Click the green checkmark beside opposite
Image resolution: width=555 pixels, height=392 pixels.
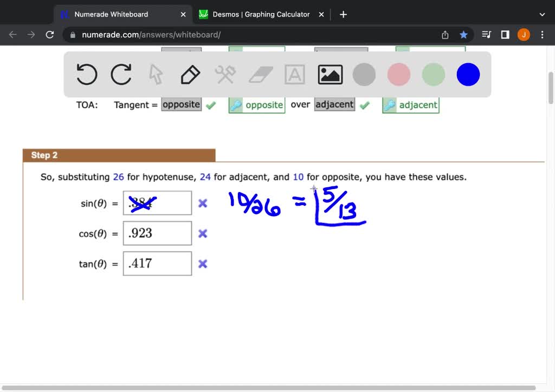[x=211, y=104]
